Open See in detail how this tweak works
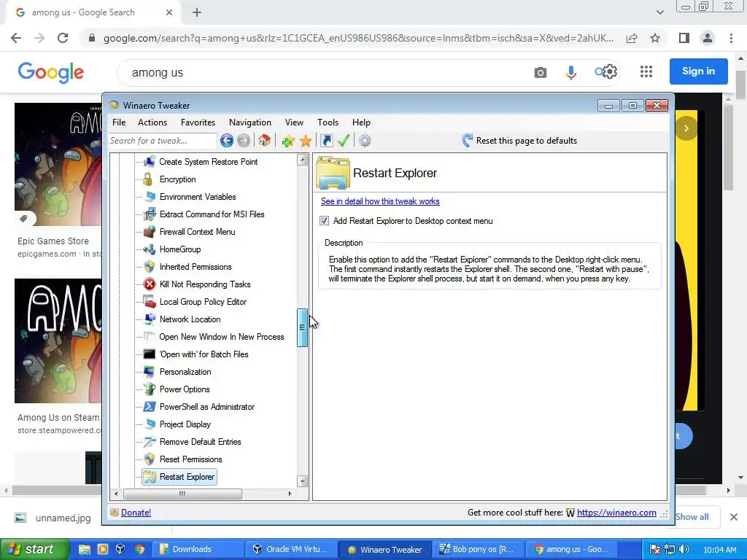Viewport: 747px width, 560px height. 380,201
